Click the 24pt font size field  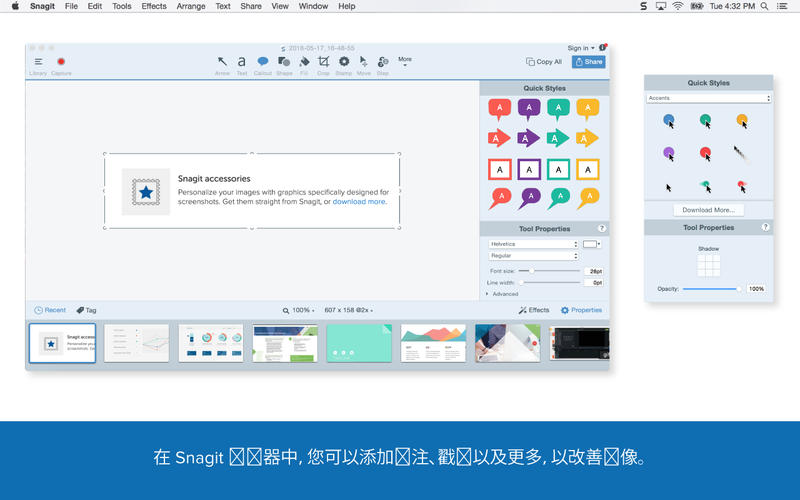point(595,271)
